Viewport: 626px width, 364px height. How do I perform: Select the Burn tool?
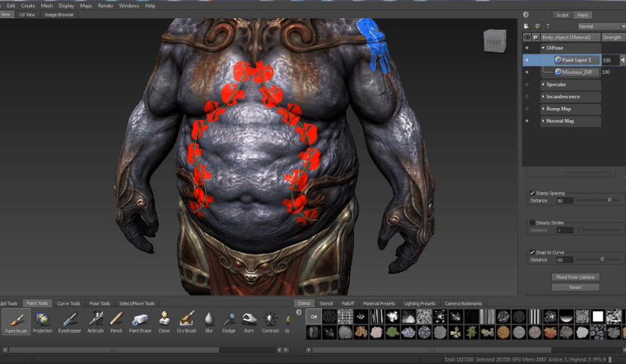coord(249,322)
